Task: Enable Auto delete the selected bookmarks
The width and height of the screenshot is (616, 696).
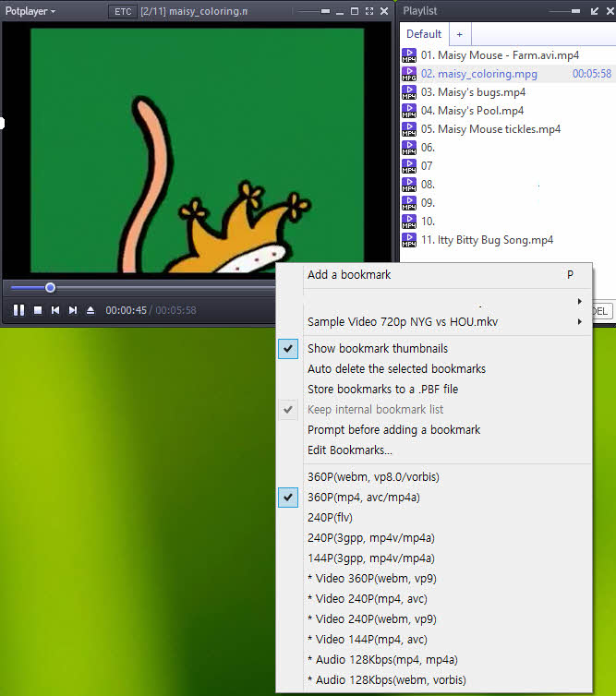Action: click(x=434, y=369)
